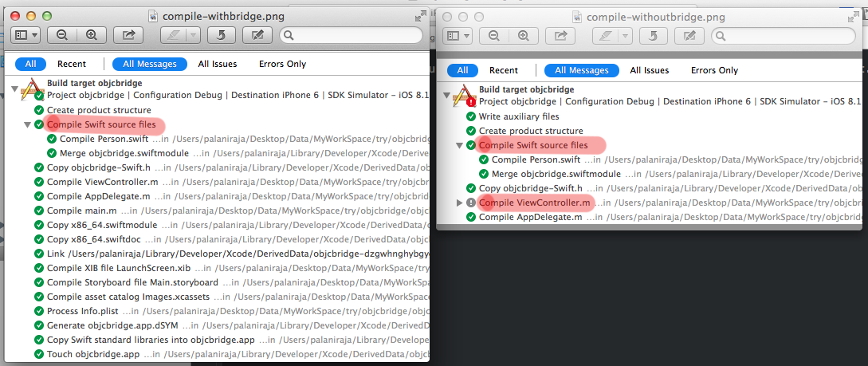Click highlight pen tool in compile-withoutbridge window

[x=606, y=35]
